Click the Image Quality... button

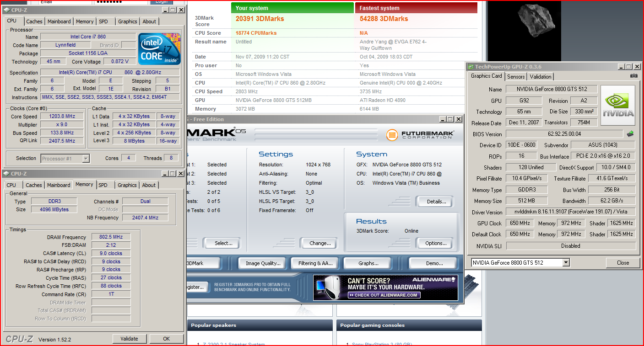pos(263,263)
